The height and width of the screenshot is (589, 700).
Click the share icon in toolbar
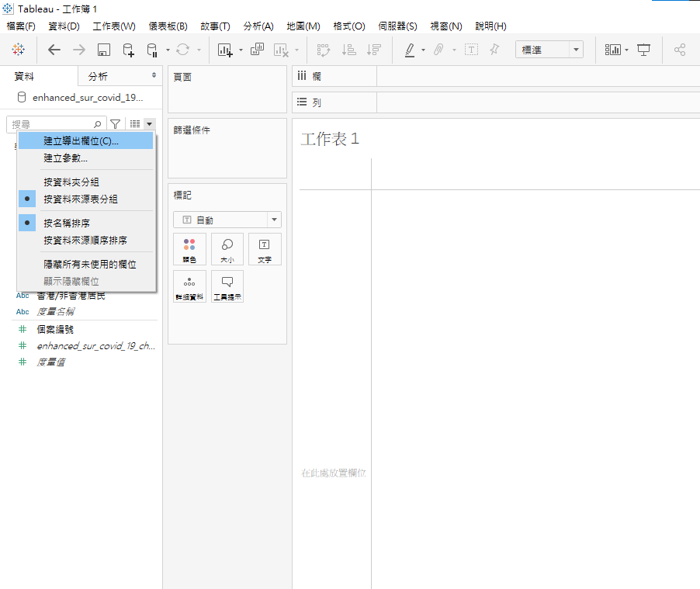(x=680, y=50)
